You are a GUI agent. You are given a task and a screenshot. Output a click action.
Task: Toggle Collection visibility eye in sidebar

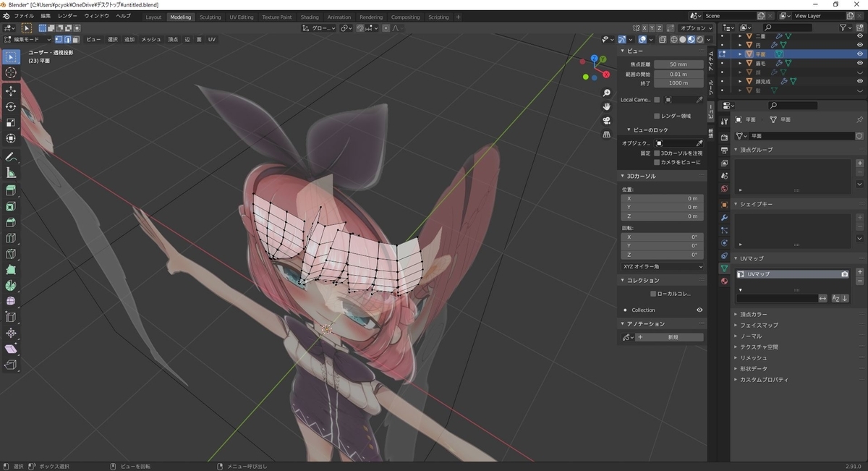699,310
